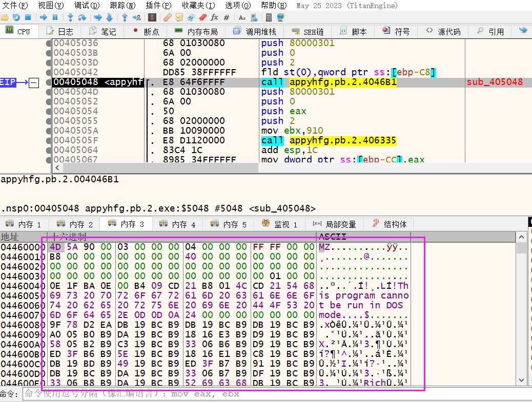Viewport: 532px width, 402px height.
Task: Toggle breakpoint dot at address 00405052
Action: coord(49,102)
